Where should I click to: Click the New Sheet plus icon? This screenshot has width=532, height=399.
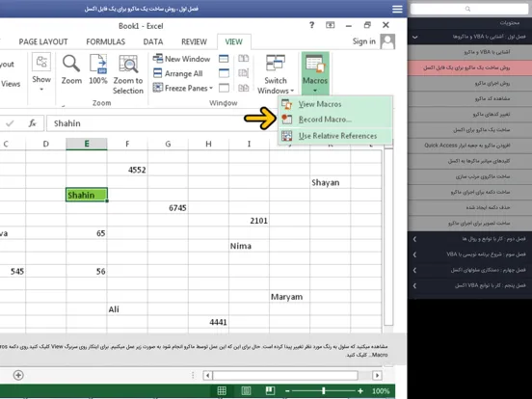[x=18, y=375]
